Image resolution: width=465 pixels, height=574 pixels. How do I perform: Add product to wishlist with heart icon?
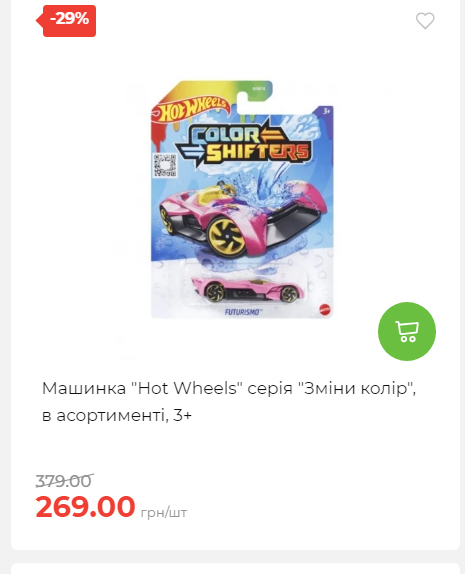coord(425,20)
